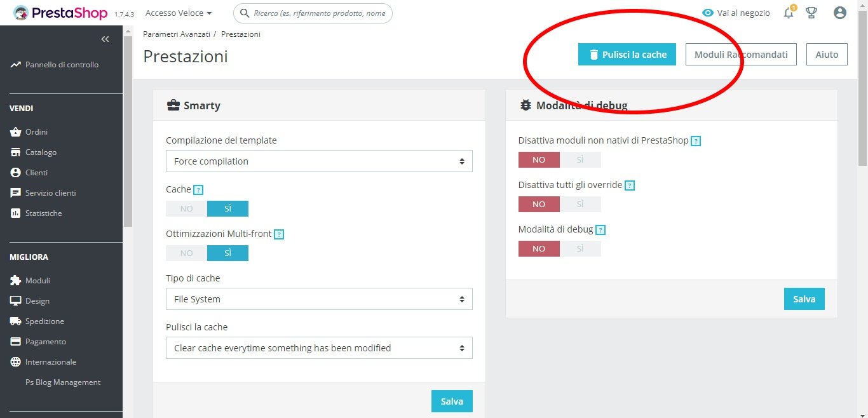This screenshot has width=868, height=418.
Task: Set Smarty Cache toggle to NO
Action: 186,209
